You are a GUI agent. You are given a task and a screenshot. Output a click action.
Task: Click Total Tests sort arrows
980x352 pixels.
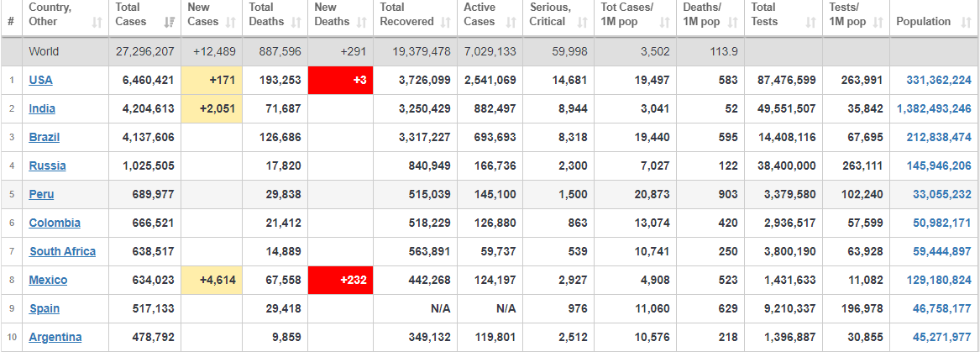tap(810, 22)
